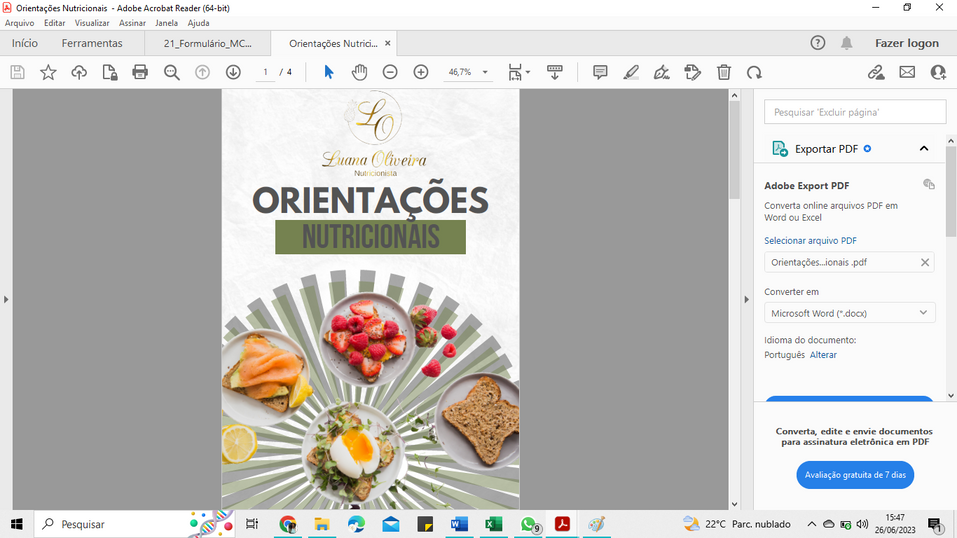Click the trash delete icon
This screenshot has width=957, height=538.
pos(724,72)
